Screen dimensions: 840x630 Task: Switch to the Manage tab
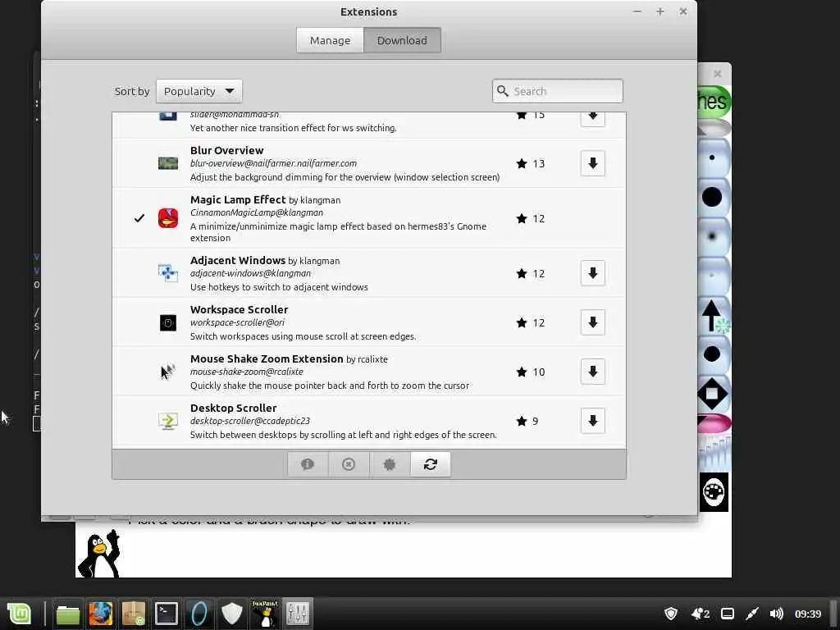point(330,40)
